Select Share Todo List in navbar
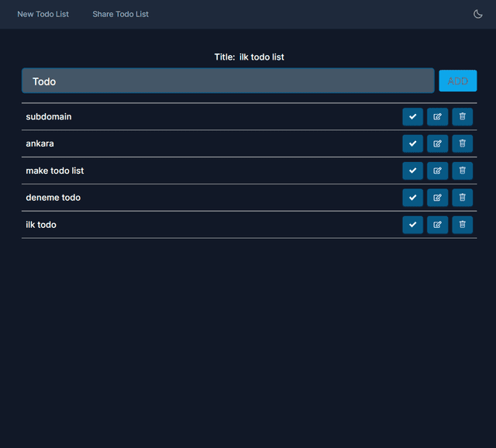This screenshot has height=448, width=496. click(120, 14)
